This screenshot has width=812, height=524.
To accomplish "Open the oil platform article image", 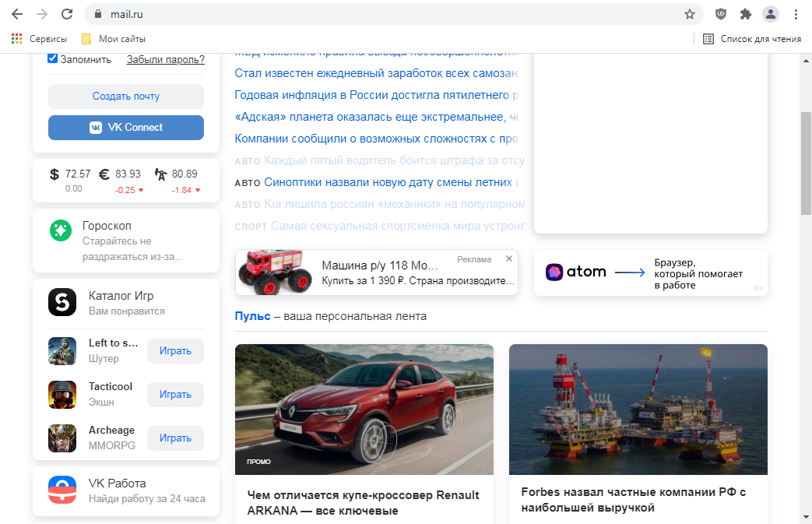I will pos(638,409).
